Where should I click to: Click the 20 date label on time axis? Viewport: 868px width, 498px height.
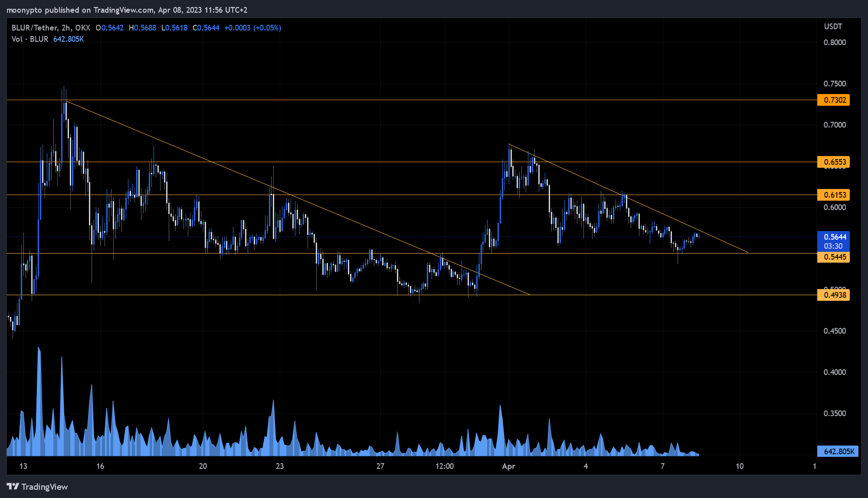pyautogui.click(x=203, y=466)
